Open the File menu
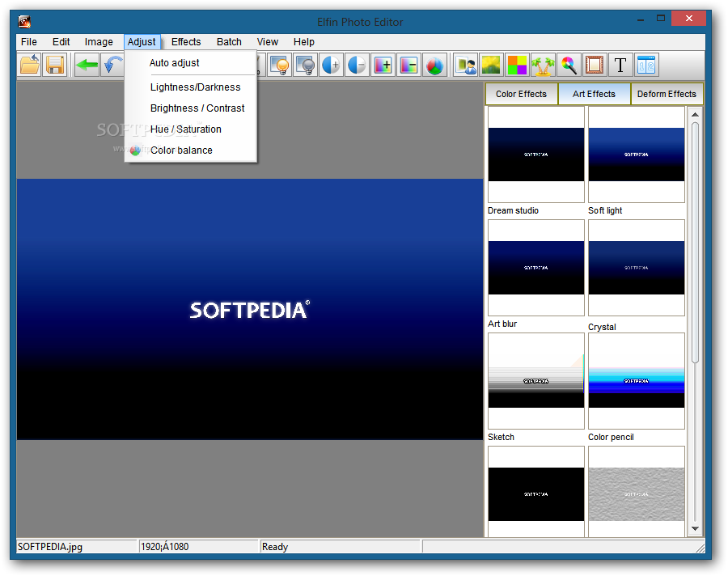 (x=29, y=42)
